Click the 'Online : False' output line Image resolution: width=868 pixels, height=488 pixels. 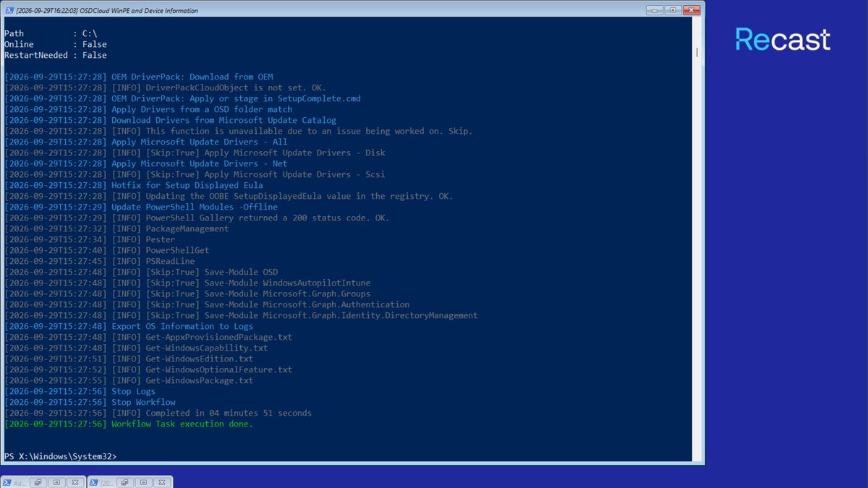[56, 44]
